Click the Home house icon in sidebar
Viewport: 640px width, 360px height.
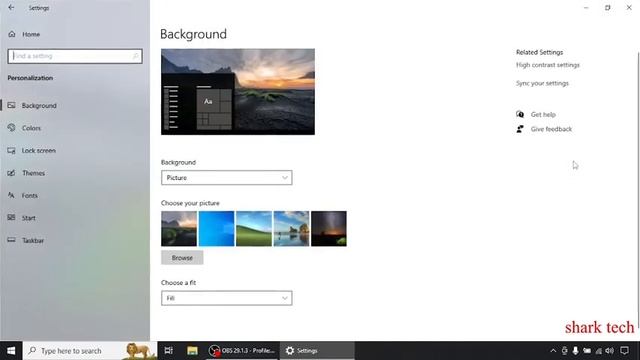[x=12, y=34]
